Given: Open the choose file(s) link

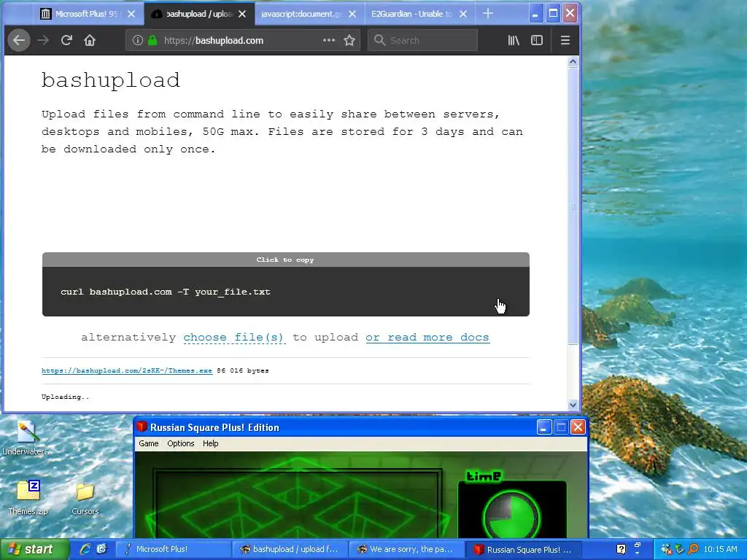Looking at the screenshot, I should coord(233,337).
